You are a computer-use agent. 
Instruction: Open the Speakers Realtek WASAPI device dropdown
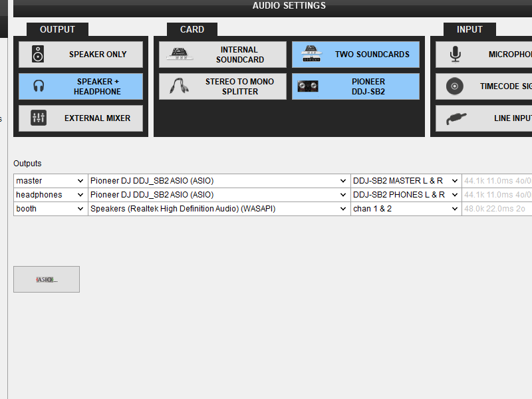pyautogui.click(x=219, y=209)
